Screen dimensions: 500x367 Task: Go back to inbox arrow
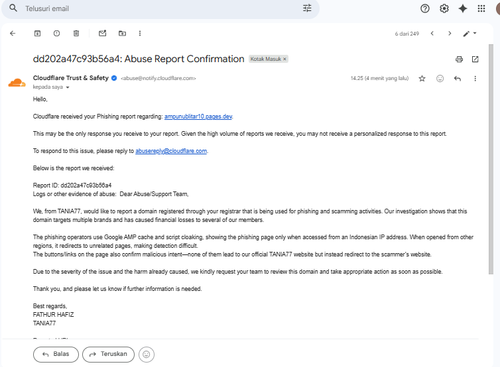click(13, 33)
